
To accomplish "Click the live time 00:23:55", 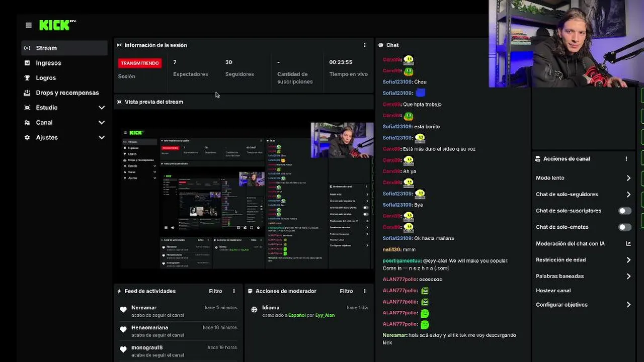I will pos(341,62).
